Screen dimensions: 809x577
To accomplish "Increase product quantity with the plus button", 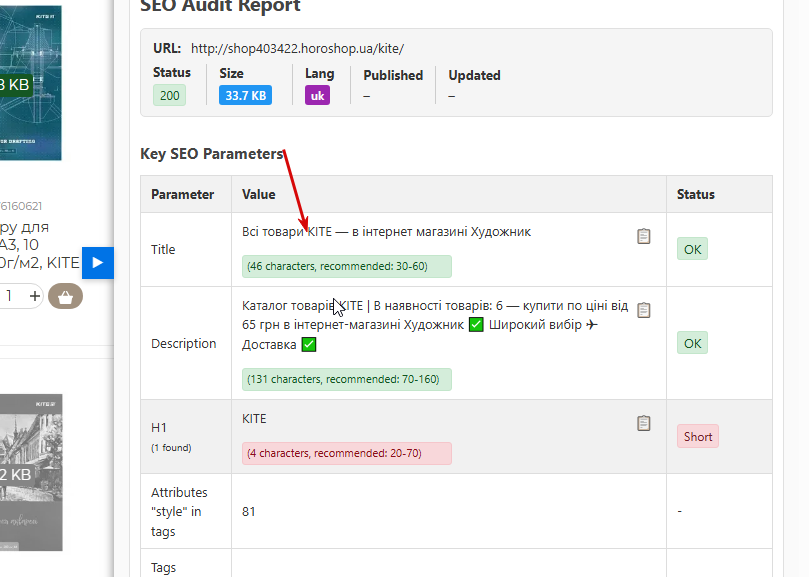I will tap(35, 296).
